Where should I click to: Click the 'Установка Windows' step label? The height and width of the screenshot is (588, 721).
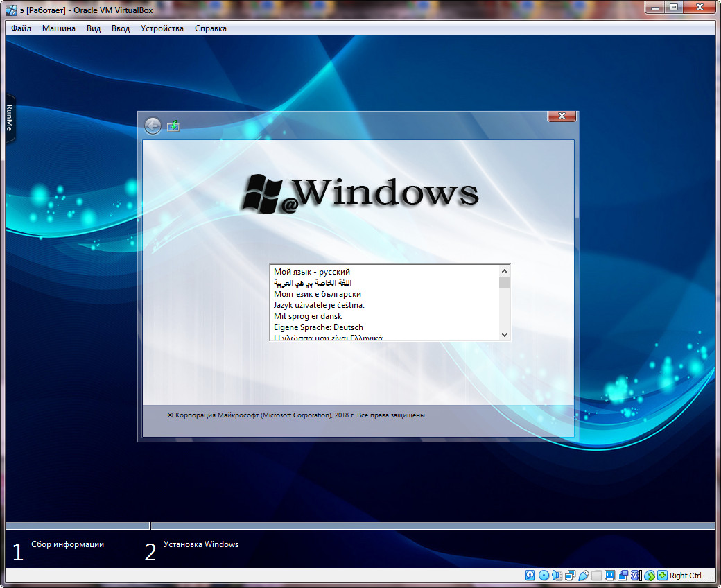coord(201,544)
